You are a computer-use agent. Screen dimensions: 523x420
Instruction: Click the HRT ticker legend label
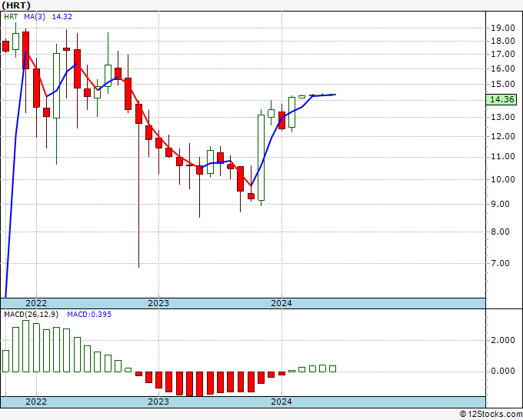pos(11,17)
